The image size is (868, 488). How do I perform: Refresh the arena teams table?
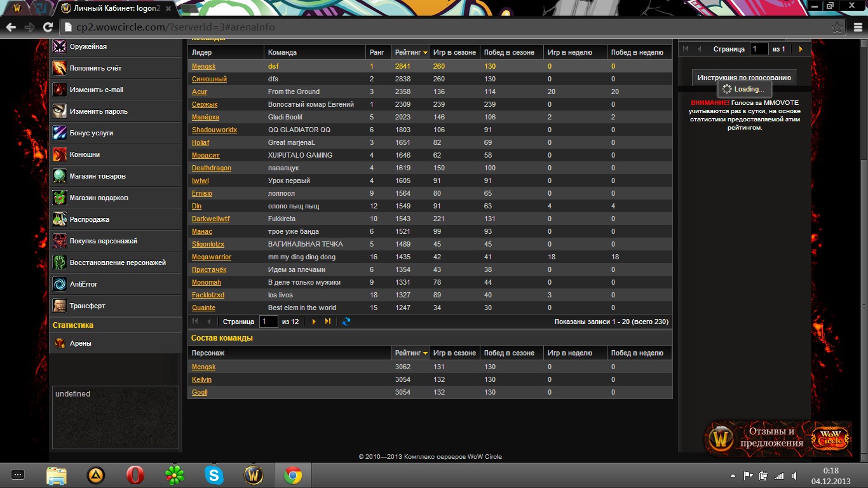(346, 322)
